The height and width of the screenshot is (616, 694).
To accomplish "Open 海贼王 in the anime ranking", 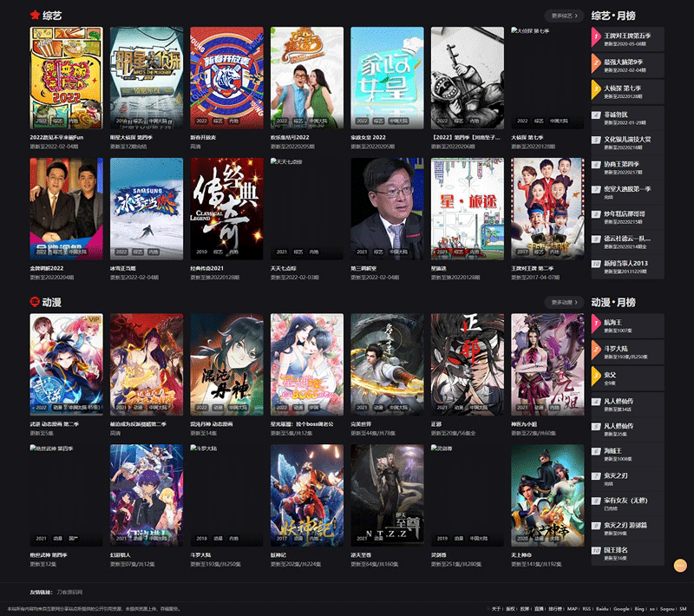I will pyautogui.click(x=627, y=455).
